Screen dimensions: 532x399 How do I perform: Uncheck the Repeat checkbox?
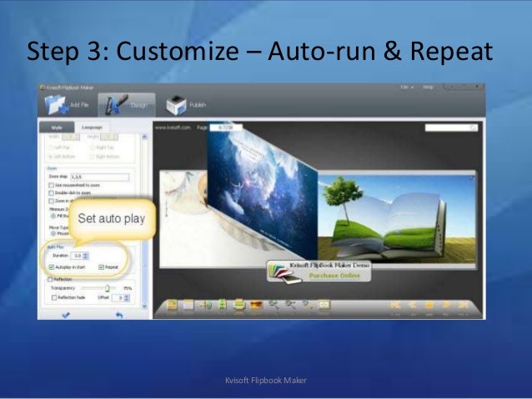pyautogui.click(x=101, y=267)
